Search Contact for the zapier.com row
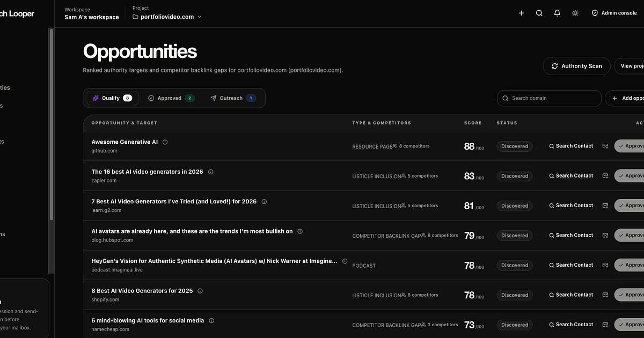 click(x=571, y=176)
